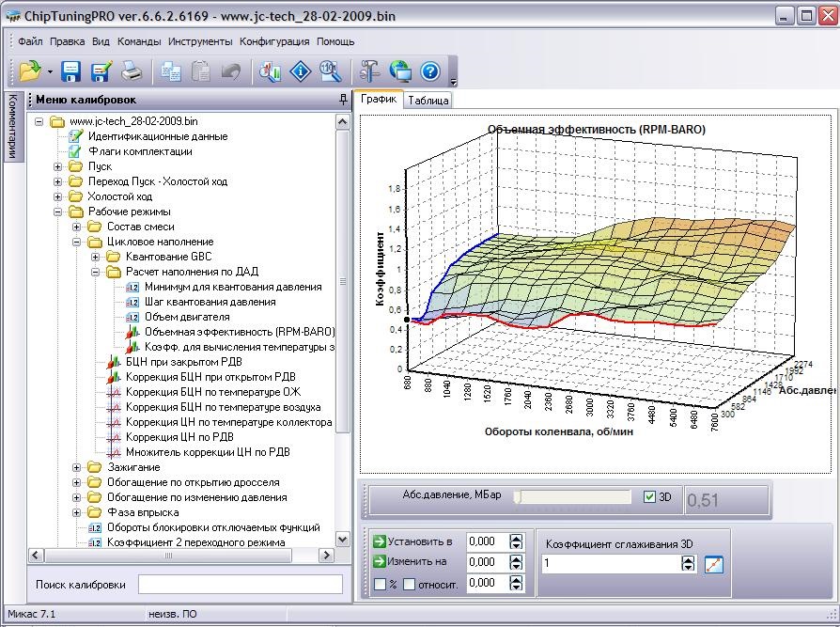The width and height of the screenshot is (840, 627).
Task: Open the hammer and wrench tools icon
Action: pyautogui.click(x=368, y=71)
